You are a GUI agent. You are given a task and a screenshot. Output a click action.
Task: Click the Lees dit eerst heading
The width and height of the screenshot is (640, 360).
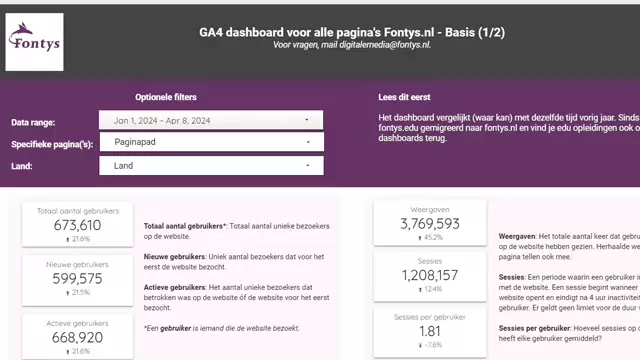click(404, 97)
